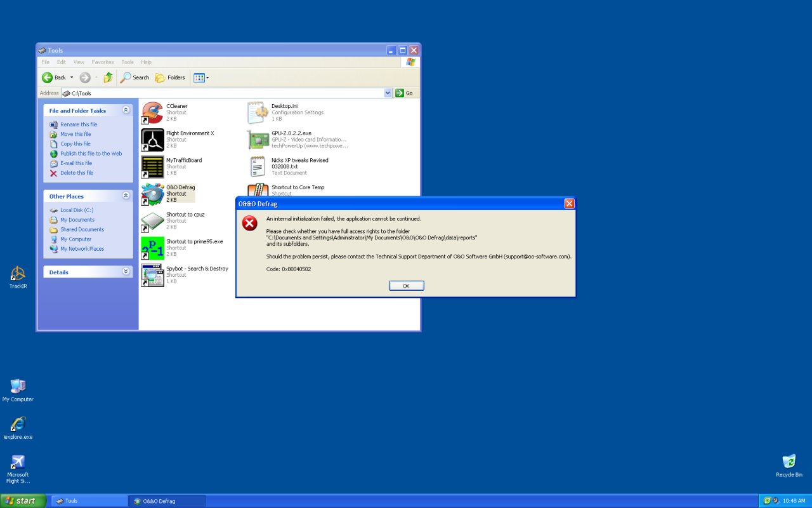This screenshot has height=508, width=812.
Task: Expand the Details panel
Action: point(126,271)
